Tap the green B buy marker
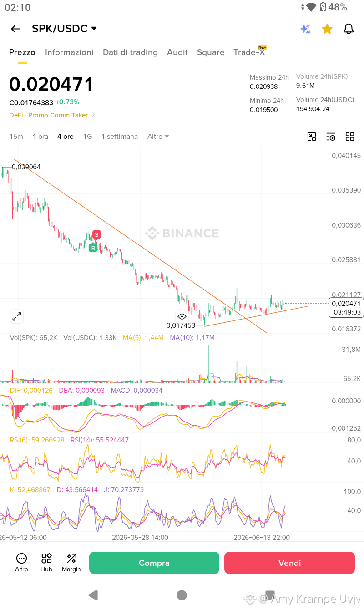The width and height of the screenshot is (364, 610). 93,248
